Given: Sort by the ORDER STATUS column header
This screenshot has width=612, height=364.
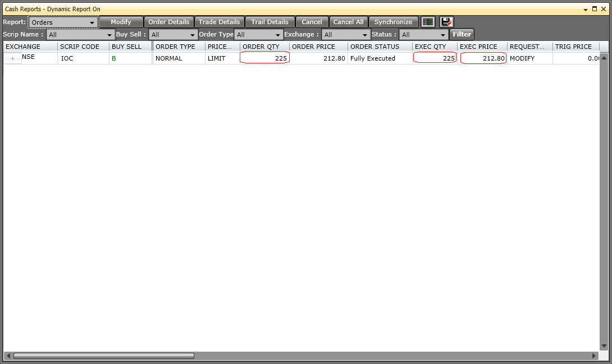Looking at the screenshot, I should click(380, 47).
